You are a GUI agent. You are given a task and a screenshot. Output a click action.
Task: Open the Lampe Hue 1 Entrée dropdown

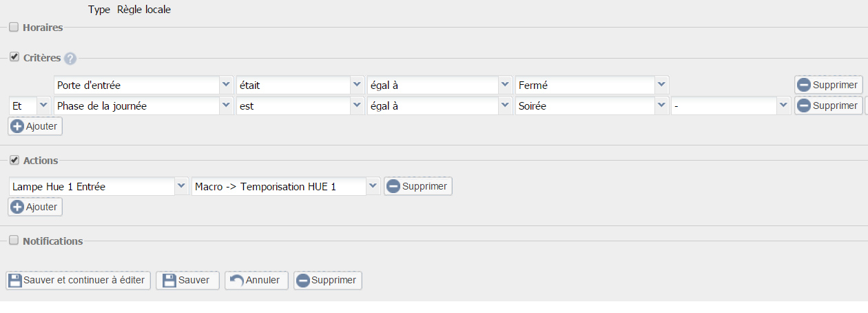(182, 186)
